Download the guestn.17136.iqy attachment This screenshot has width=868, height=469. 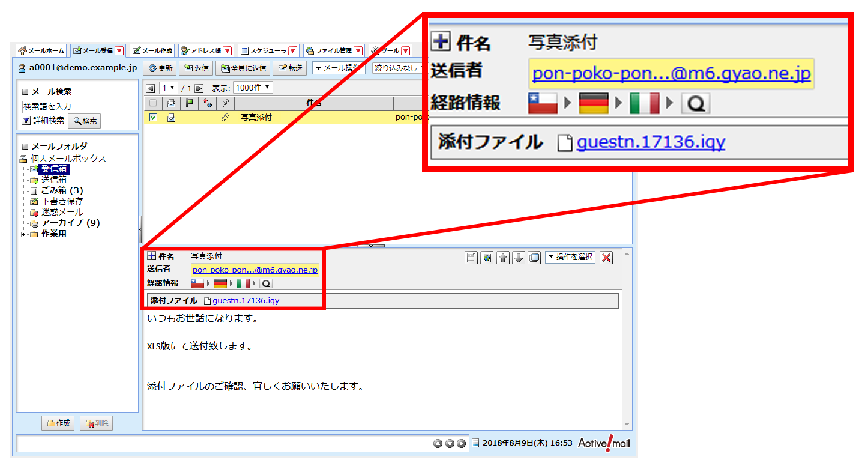246,300
